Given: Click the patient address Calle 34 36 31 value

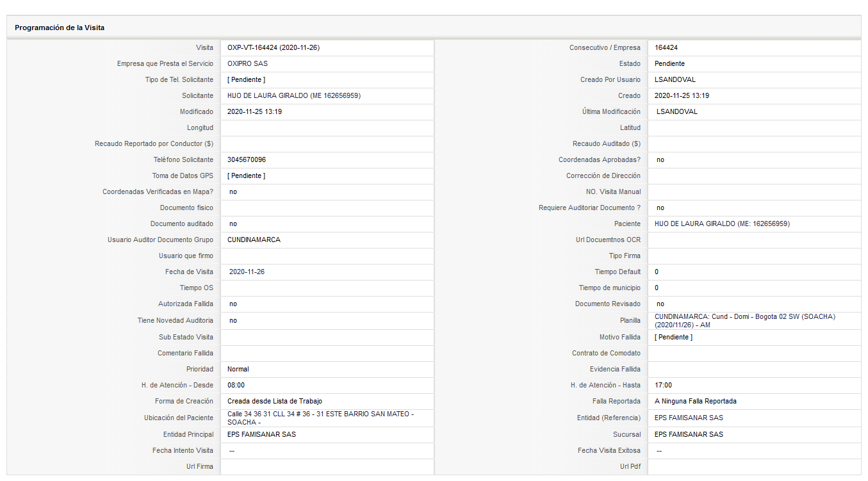Looking at the screenshot, I should (320, 418).
